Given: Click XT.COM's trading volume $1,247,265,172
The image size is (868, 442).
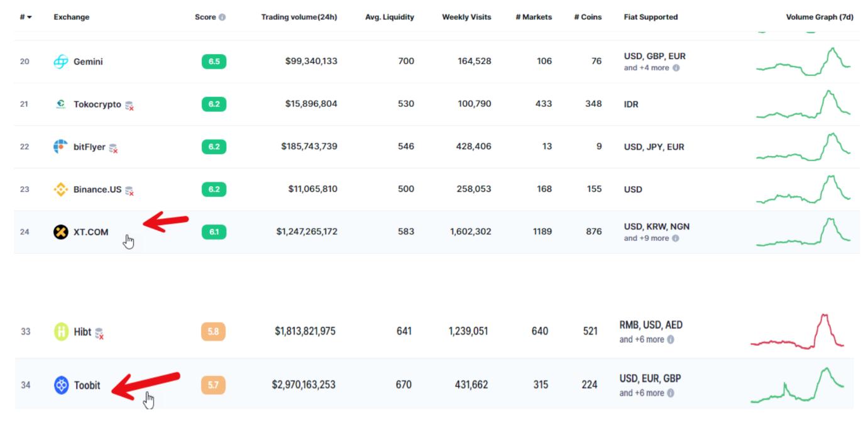Looking at the screenshot, I should [307, 231].
